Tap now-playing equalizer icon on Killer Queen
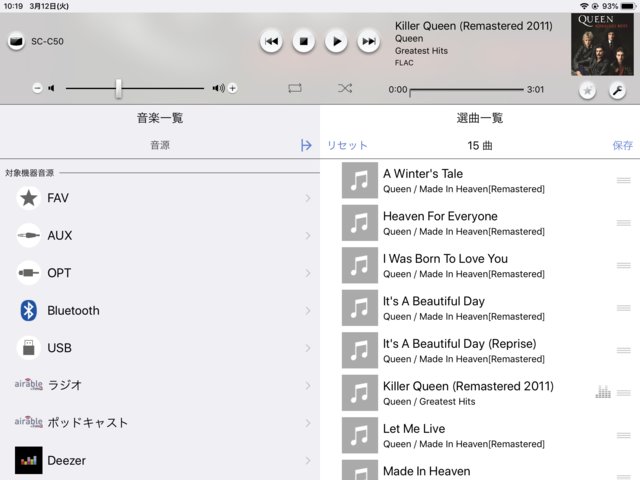 [603, 392]
